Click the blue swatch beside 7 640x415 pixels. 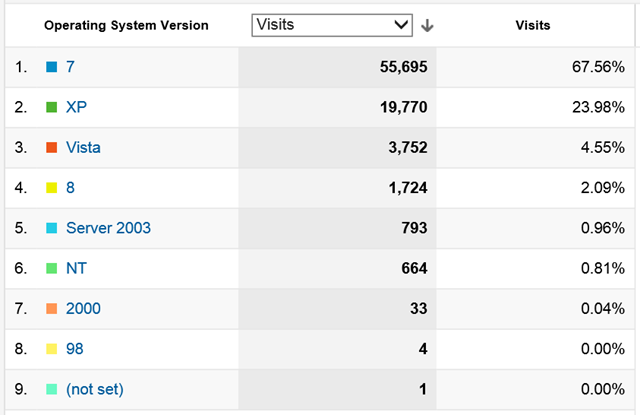pos(51,67)
